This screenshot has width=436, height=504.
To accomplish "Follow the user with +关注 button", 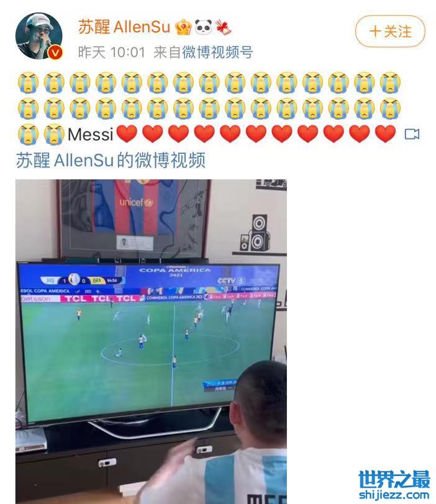I will (x=390, y=32).
